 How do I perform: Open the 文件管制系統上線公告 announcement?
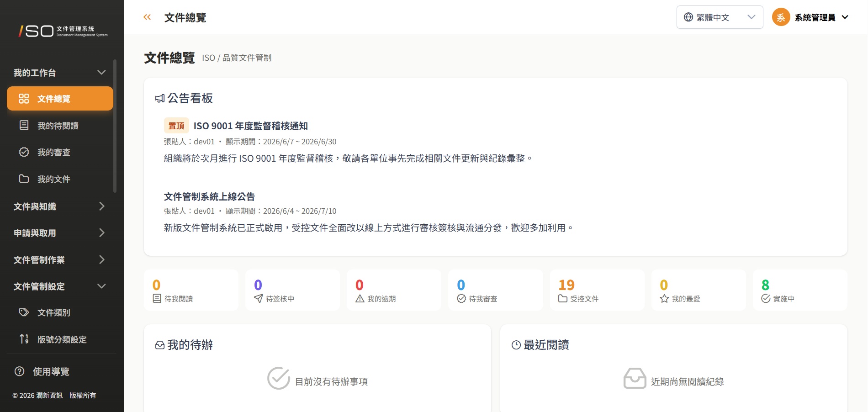[209, 196]
